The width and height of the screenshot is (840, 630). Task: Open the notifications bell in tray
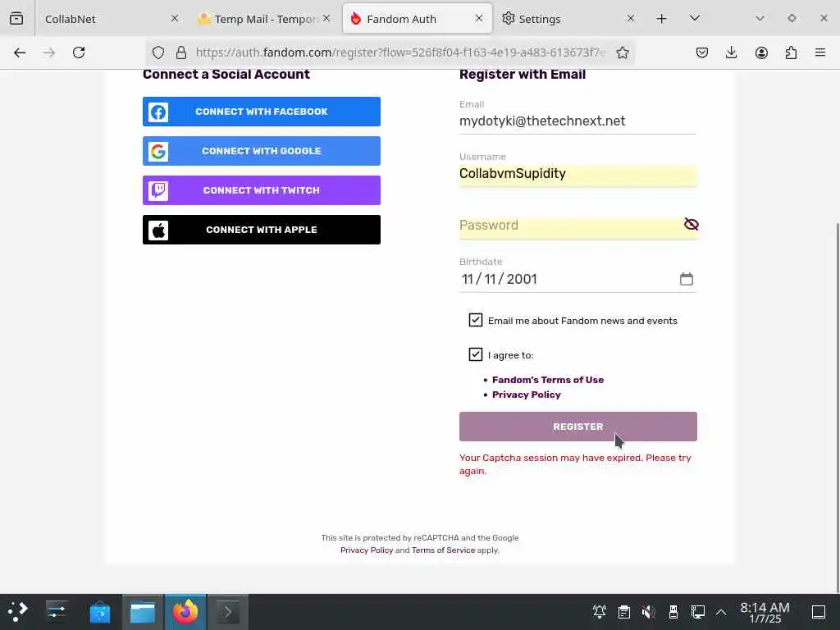[600, 612]
